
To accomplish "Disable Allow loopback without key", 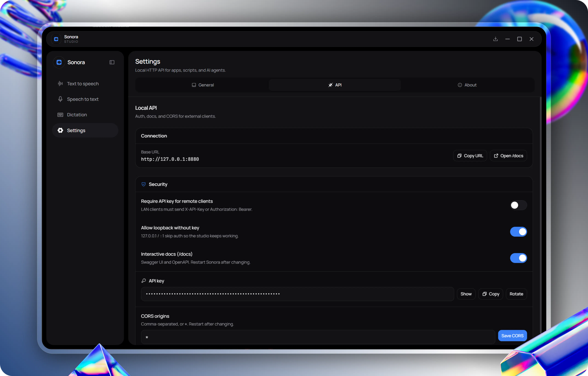I will point(518,232).
